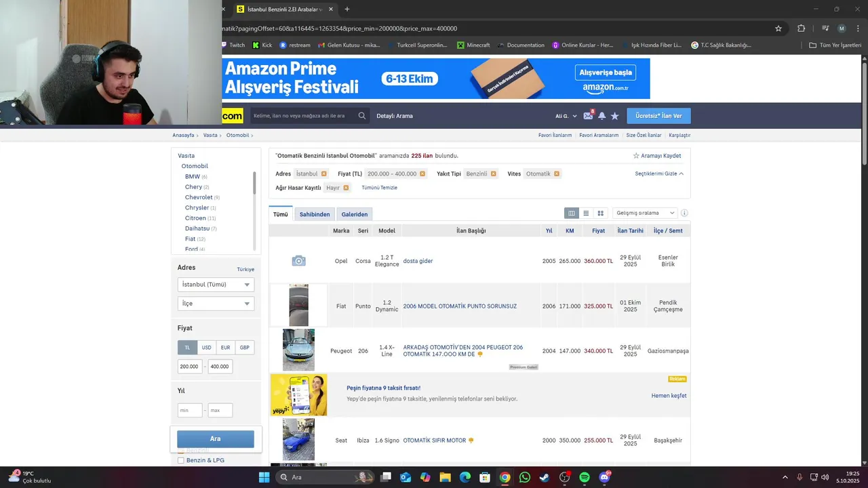Click the Aramayı Kaydet link

[657, 156]
